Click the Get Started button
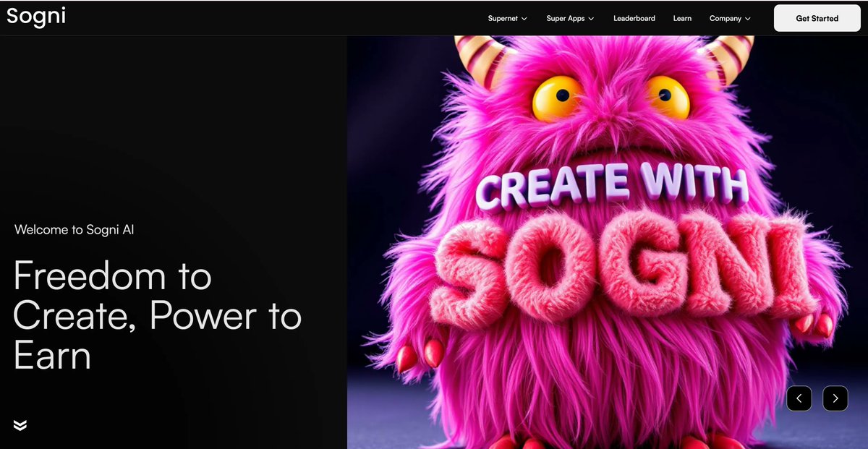Image resolution: width=868 pixels, height=449 pixels. pos(817,18)
